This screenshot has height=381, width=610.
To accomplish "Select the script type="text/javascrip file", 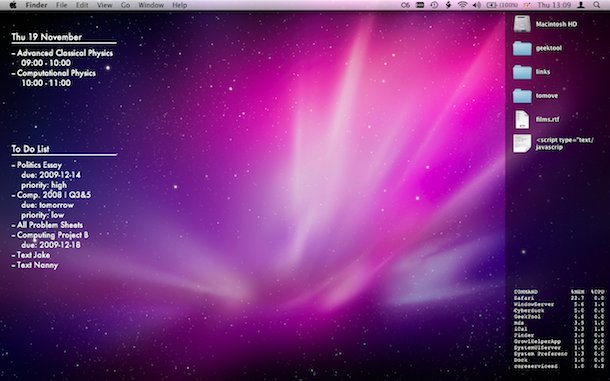I will (x=522, y=143).
